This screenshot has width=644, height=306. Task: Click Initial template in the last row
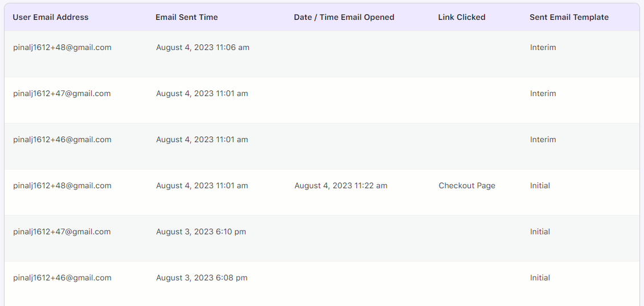[540, 278]
